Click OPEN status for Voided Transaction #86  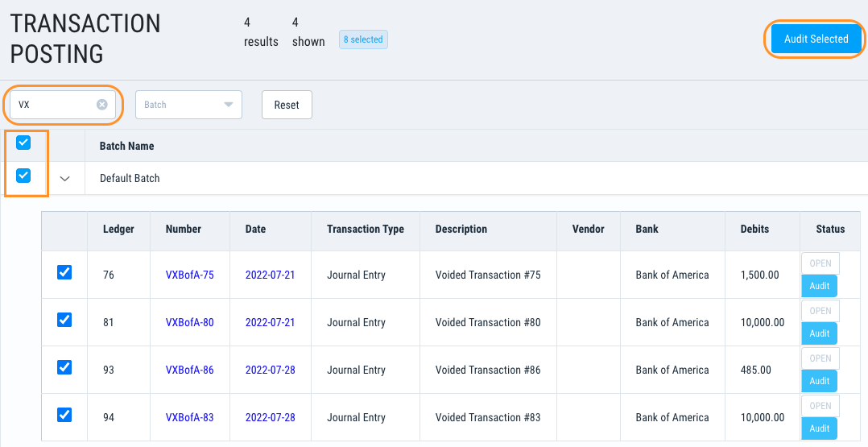point(820,358)
